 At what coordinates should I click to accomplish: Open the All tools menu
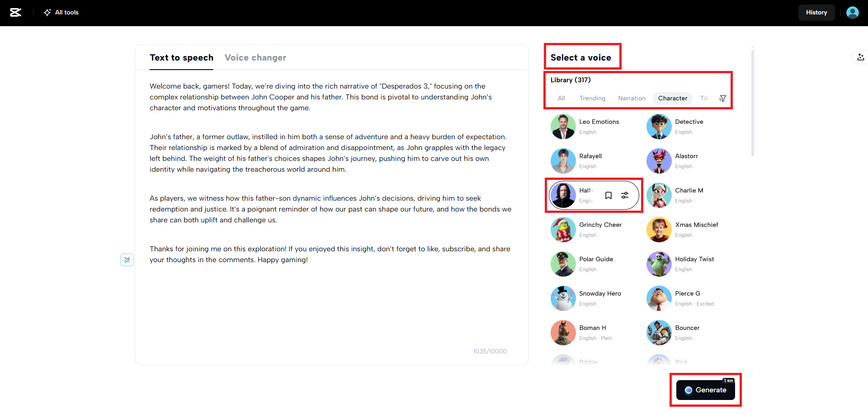(61, 13)
